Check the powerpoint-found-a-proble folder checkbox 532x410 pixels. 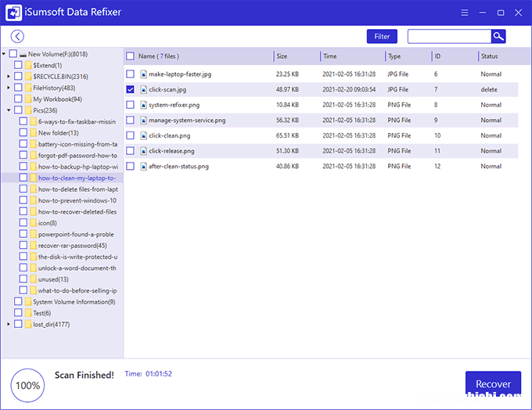(23, 233)
